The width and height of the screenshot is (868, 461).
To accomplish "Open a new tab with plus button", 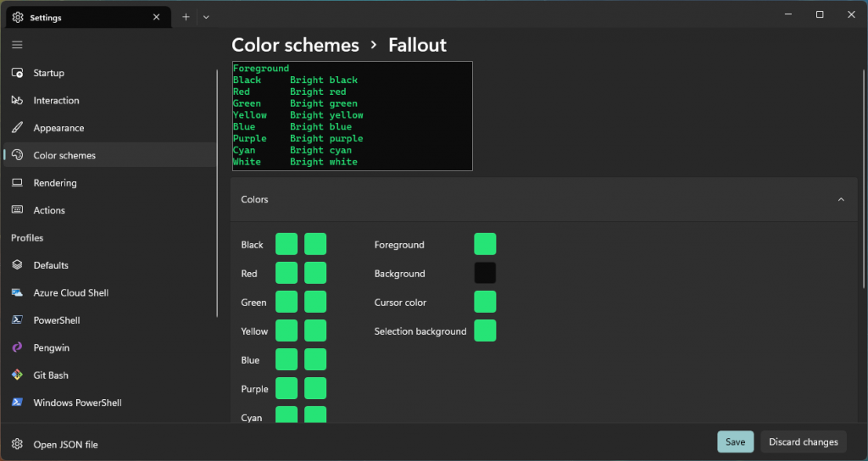I will coord(186,17).
